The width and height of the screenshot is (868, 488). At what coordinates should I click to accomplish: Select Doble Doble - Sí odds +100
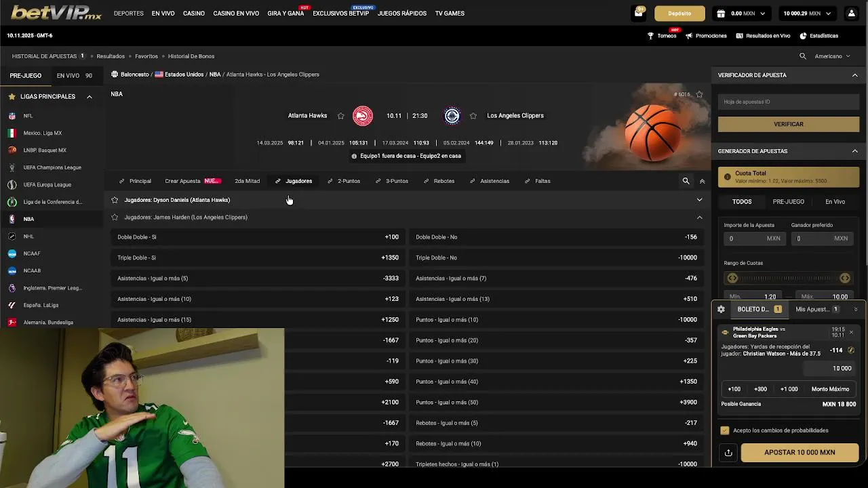pyautogui.click(x=258, y=237)
